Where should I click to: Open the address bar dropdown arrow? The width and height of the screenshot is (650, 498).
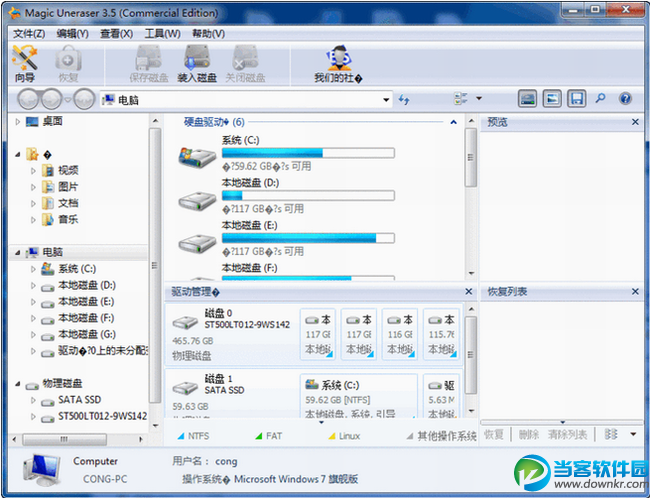386,100
